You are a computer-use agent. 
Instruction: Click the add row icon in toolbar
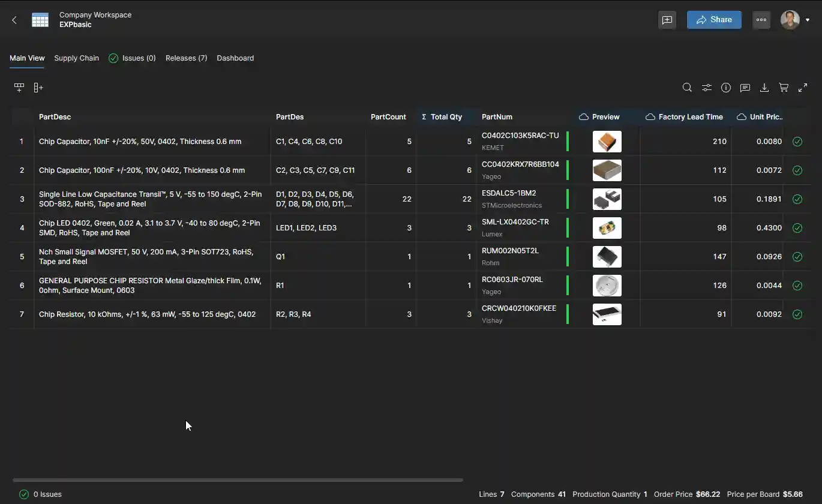pyautogui.click(x=19, y=88)
